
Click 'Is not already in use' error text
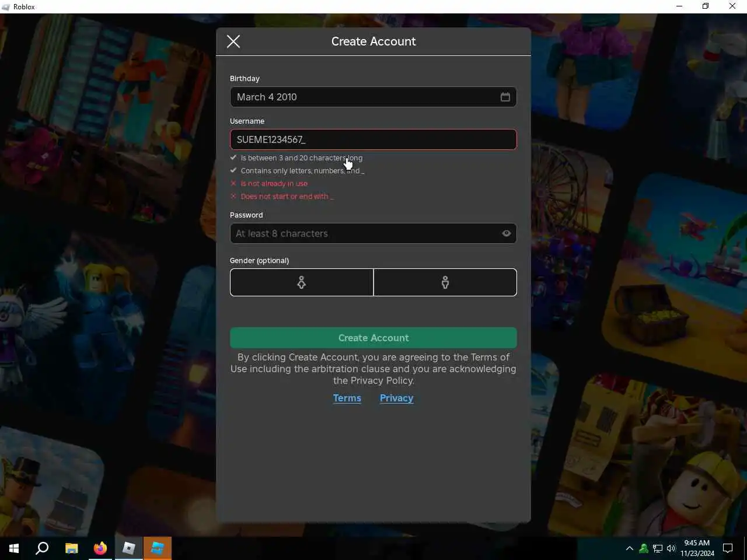pos(274,183)
